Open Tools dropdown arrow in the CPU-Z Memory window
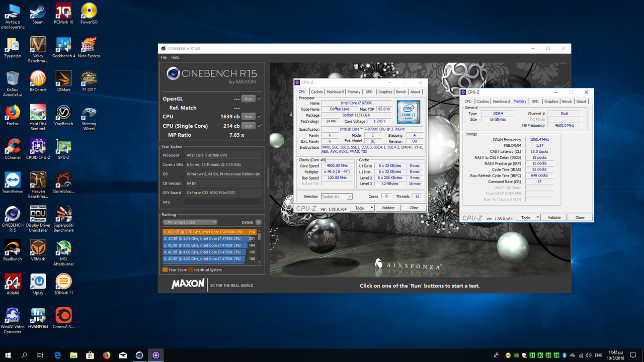 (538, 218)
